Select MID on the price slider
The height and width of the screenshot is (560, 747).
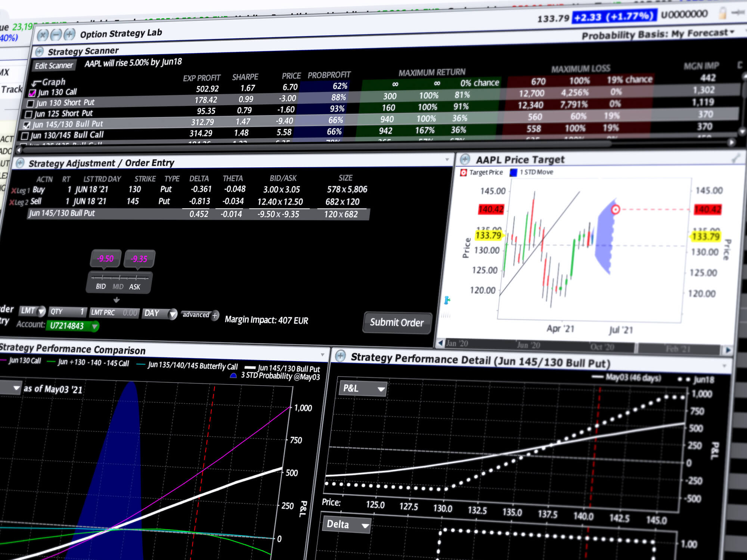118,287
